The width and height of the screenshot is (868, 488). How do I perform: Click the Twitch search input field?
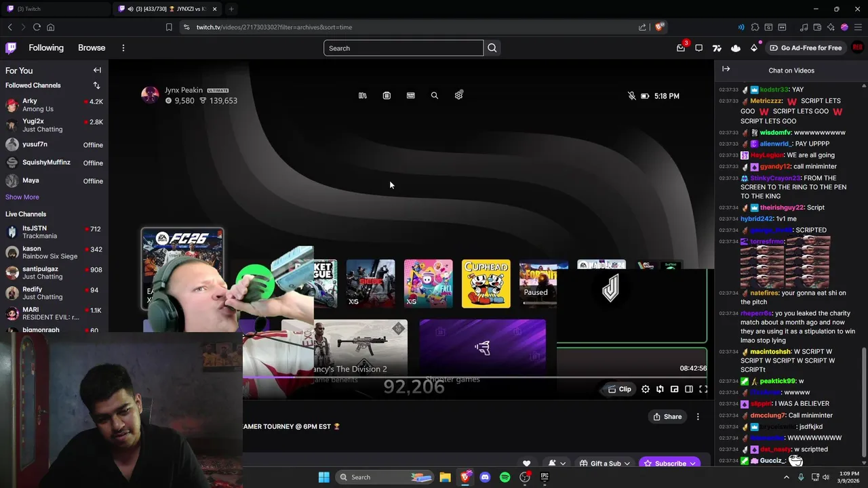click(403, 48)
